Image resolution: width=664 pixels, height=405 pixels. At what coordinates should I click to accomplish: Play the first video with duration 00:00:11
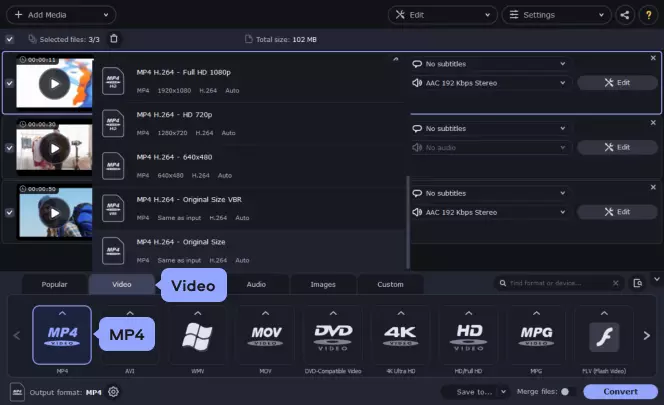coord(55,84)
